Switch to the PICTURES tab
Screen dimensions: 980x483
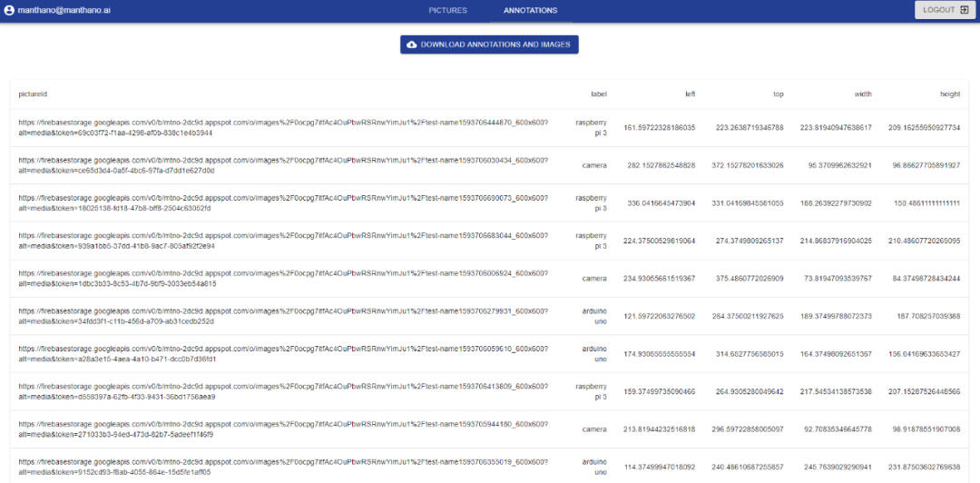447,10
